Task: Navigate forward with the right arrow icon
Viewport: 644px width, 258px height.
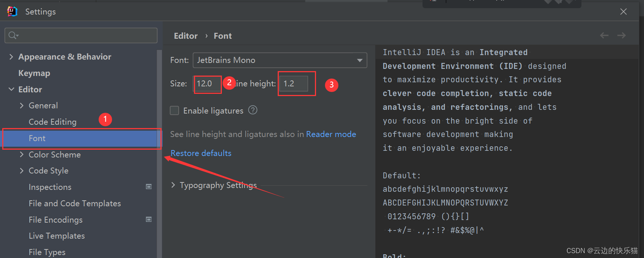Action: click(621, 35)
